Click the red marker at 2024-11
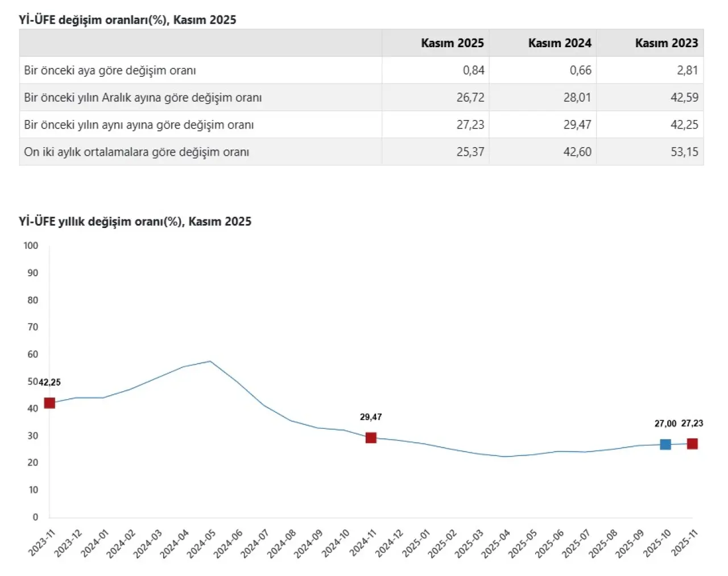This screenshot has height=576, width=728. click(x=371, y=437)
